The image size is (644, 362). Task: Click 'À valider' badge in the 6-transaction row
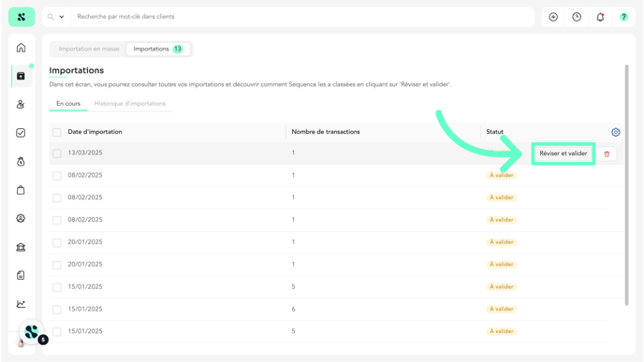point(502,309)
